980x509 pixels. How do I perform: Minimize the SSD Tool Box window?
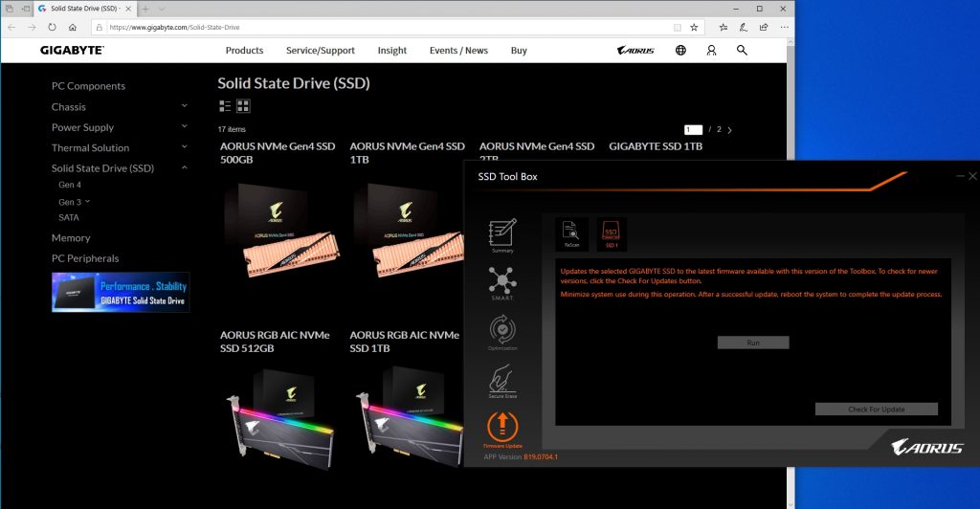[960, 176]
